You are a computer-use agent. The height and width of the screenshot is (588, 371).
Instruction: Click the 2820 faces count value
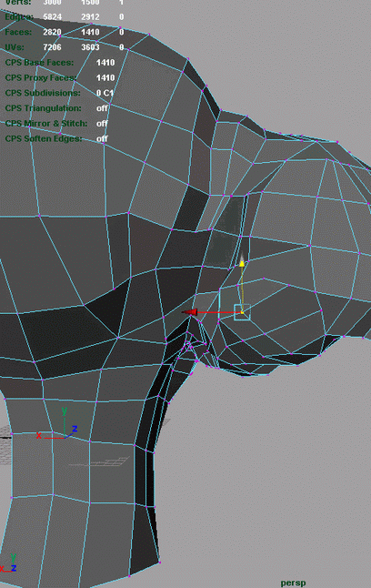click(52, 32)
